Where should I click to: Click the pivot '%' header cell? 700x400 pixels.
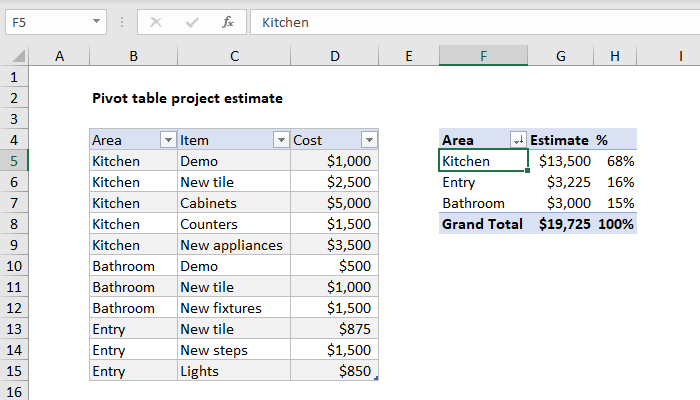coord(615,140)
